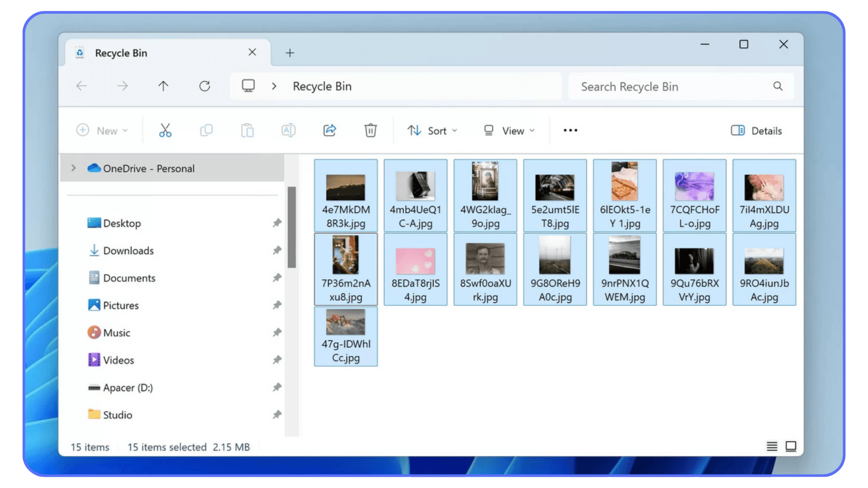
Task: Switch to details view layout
Action: [772, 446]
